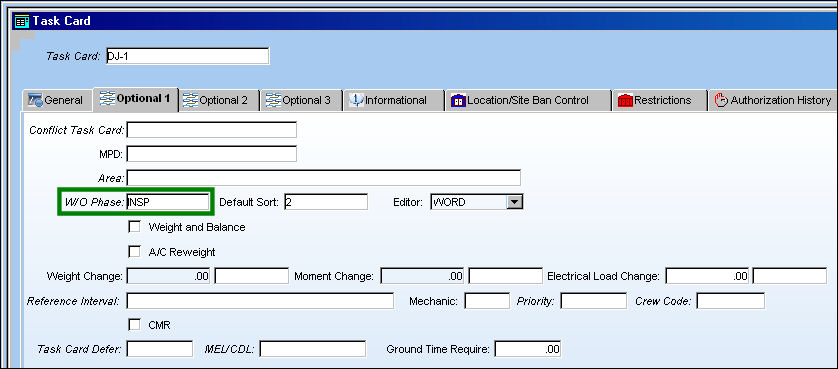Image resolution: width=838 pixels, height=369 pixels.
Task: Click the A/C Reweight label text
Action: pos(182,252)
